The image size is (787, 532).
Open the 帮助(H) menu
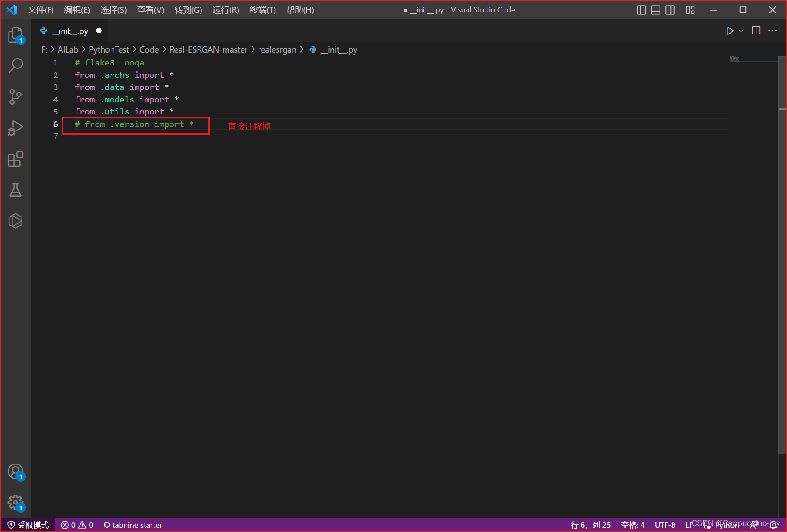pos(300,10)
